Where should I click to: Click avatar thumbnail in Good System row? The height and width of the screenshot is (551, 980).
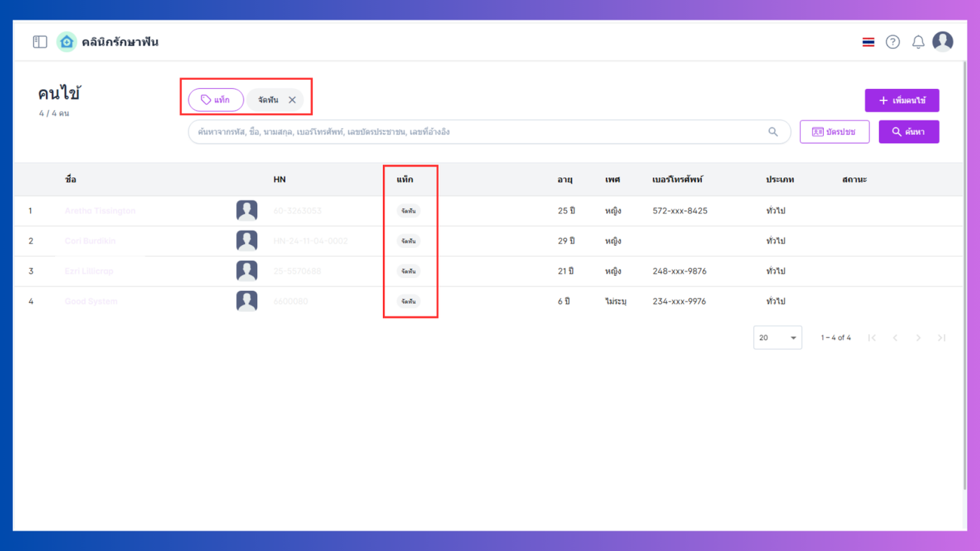coord(246,301)
